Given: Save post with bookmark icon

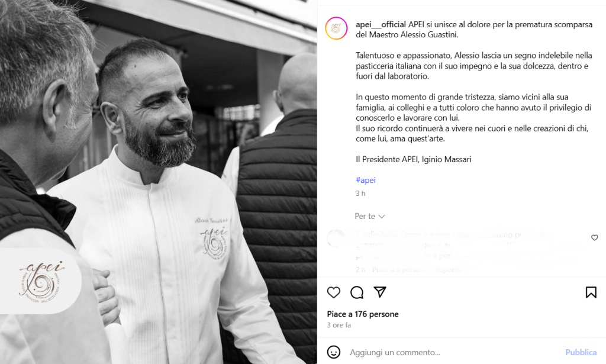Looking at the screenshot, I should point(591,292).
